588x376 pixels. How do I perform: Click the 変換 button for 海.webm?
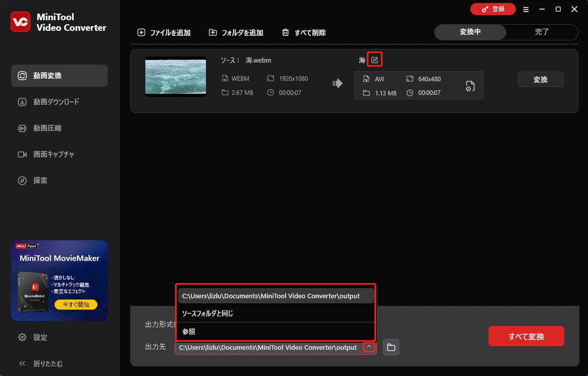click(x=541, y=79)
